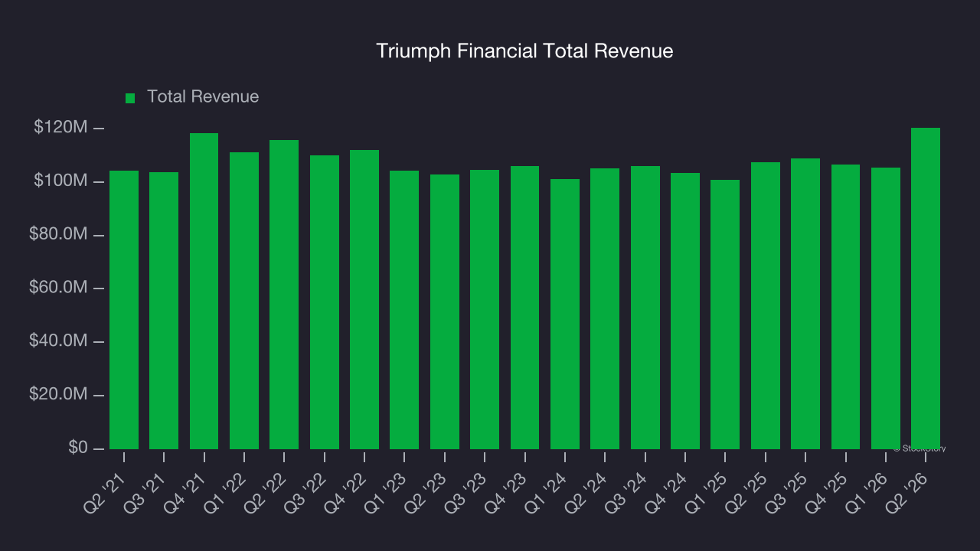Click the Q2 '24 revenue bar
Screen dimensions: 980x551
point(605,308)
